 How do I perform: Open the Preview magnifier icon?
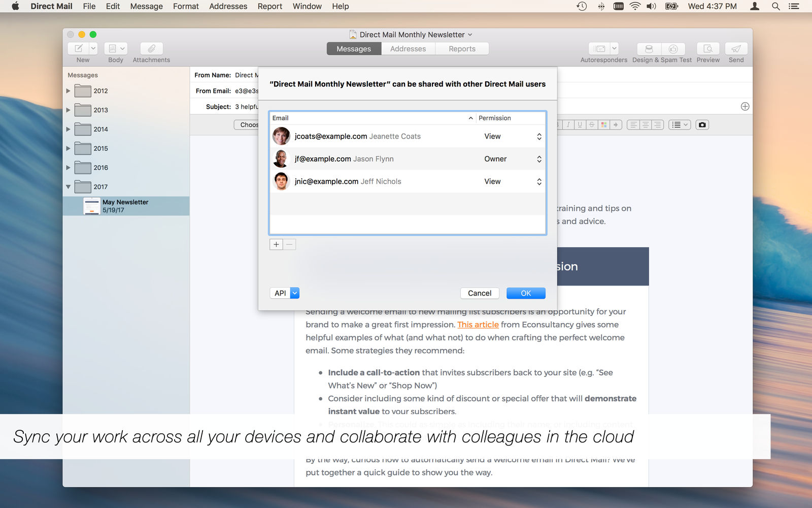pos(708,48)
